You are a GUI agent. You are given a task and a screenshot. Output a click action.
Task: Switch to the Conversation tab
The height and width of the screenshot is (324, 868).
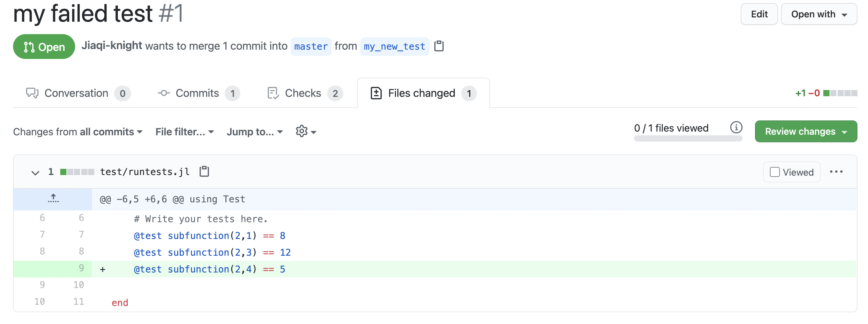78,93
